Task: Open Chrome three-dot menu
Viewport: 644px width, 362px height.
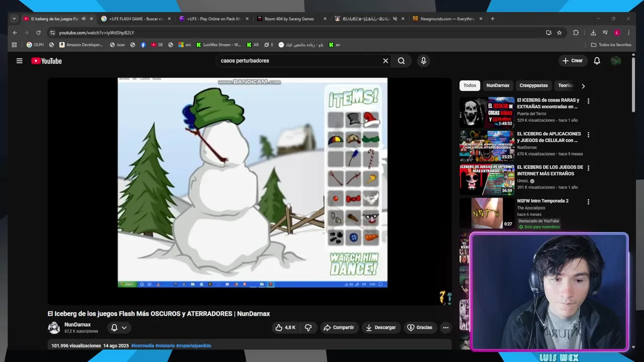Action: pyautogui.click(x=628, y=33)
